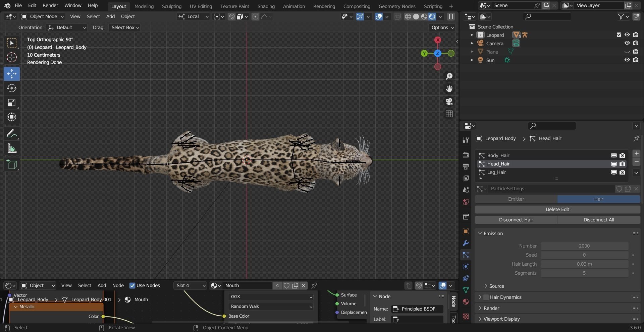Toggle Leg_Hair render visibility
This screenshot has width=644, height=332.
(623, 172)
